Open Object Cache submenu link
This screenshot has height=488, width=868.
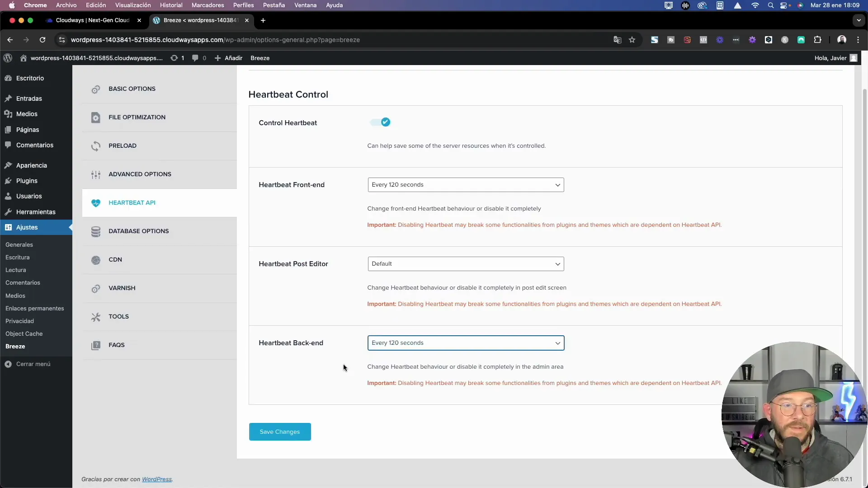coord(24,333)
